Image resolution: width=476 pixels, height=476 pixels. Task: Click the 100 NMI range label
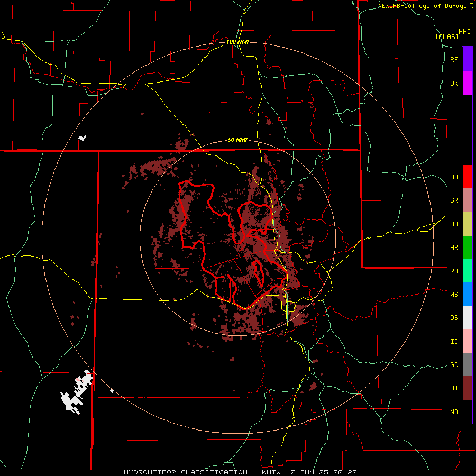(237, 42)
